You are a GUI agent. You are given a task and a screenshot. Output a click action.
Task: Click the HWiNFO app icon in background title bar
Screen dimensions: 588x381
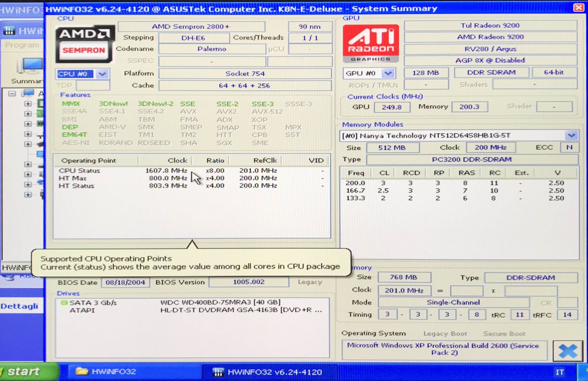click(9, 31)
